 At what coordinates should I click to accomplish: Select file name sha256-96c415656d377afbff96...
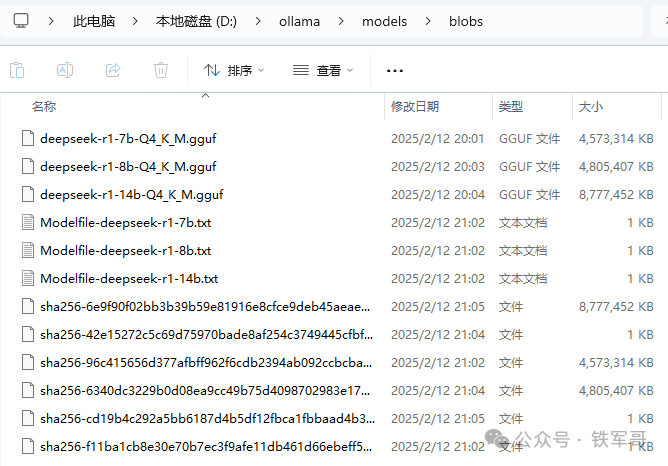tap(206, 362)
